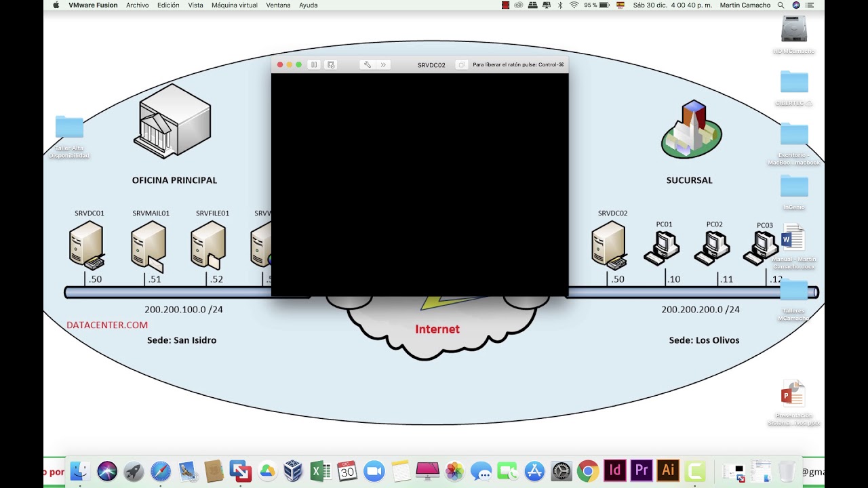
Task: Open Adobe Premiere Pro from the Dock
Action: 642,470
